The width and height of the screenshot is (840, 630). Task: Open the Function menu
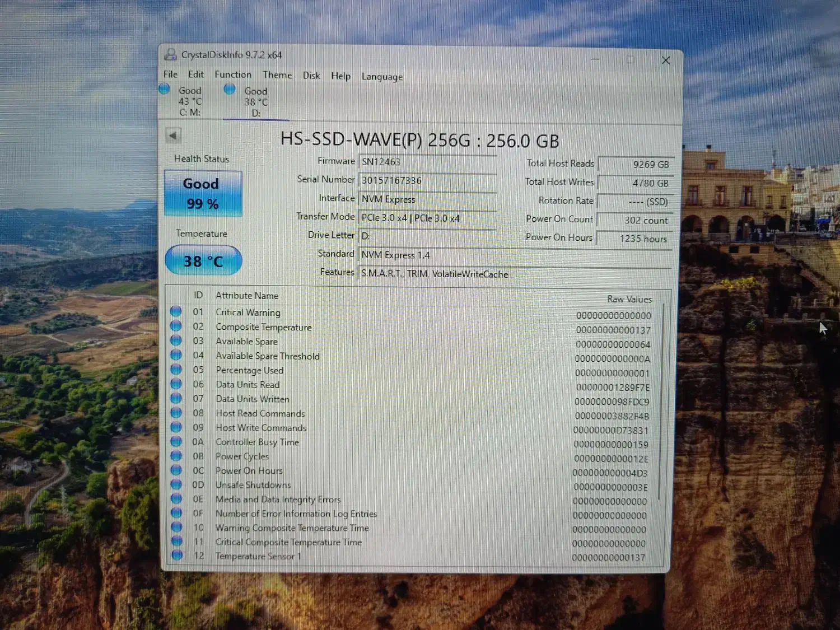(x=232, y=74)
